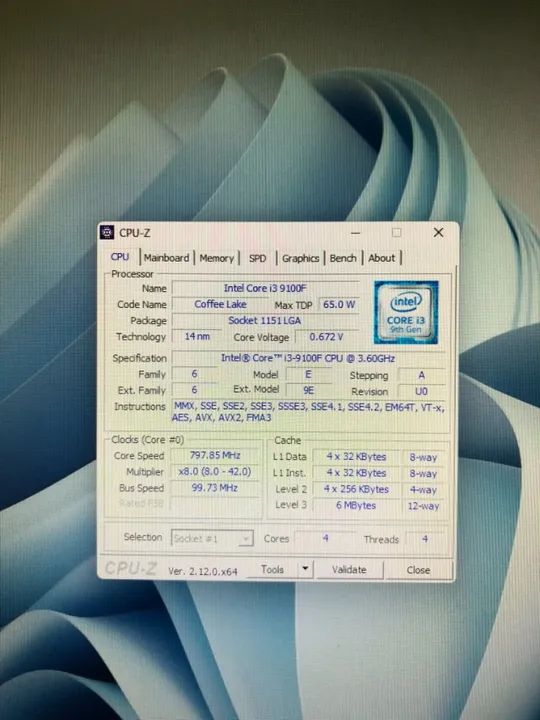Click the Validate button
The height and width of the screenshot is (720, 540).
pos(349,570)
